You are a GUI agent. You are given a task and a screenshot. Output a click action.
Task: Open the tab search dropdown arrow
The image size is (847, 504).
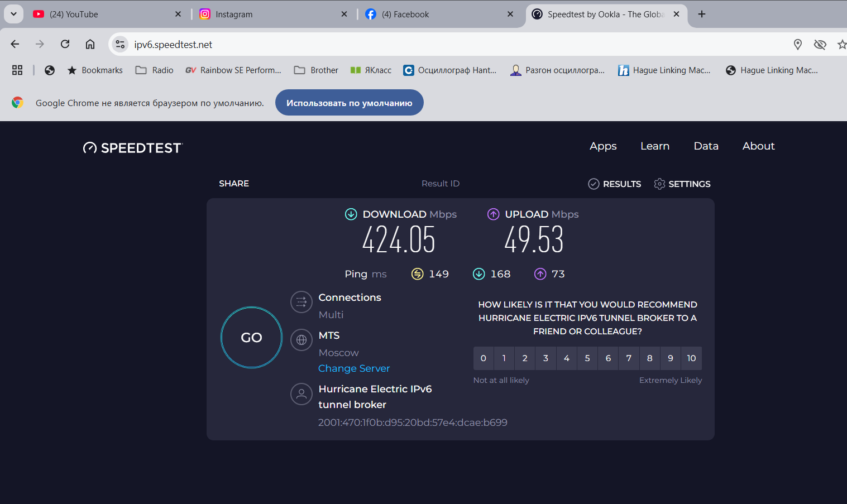[x=13, y=14]
